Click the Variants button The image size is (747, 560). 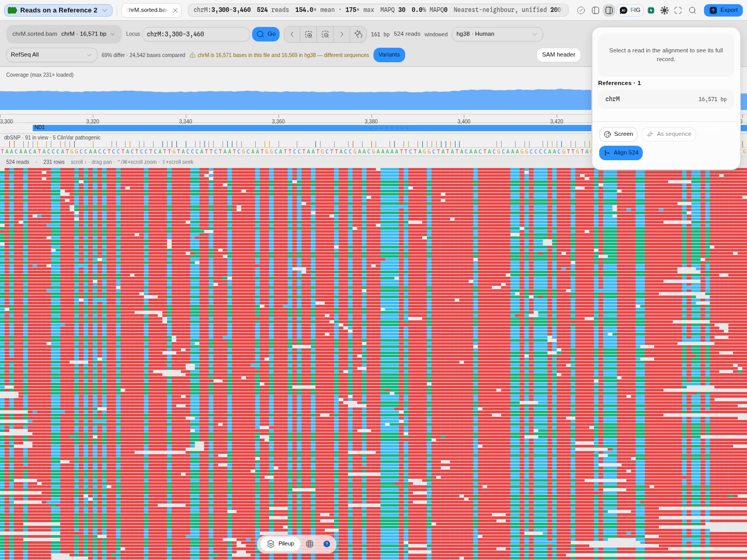[389, 55]
